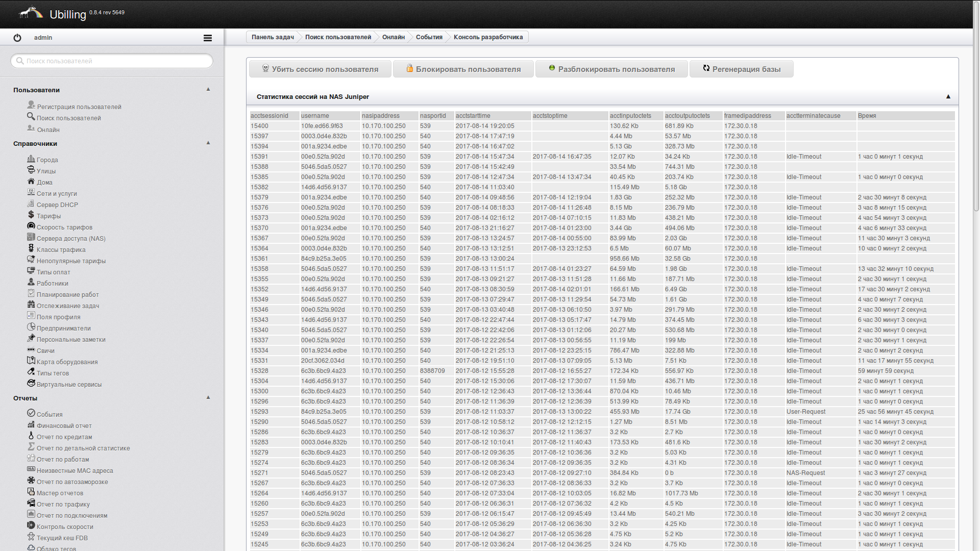Collapse the Статистика сессий NAS Juniper panel

[948, 96]
